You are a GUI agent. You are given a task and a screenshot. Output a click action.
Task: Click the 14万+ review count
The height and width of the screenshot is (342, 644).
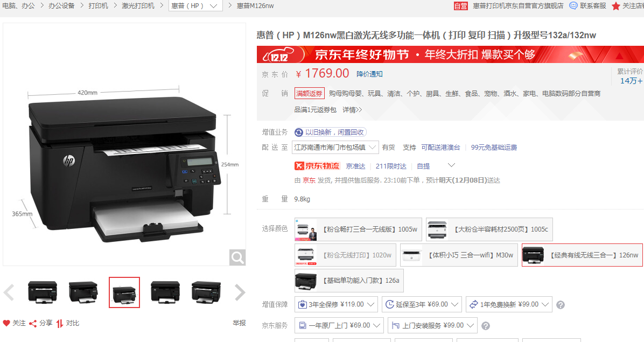(631, 81)
